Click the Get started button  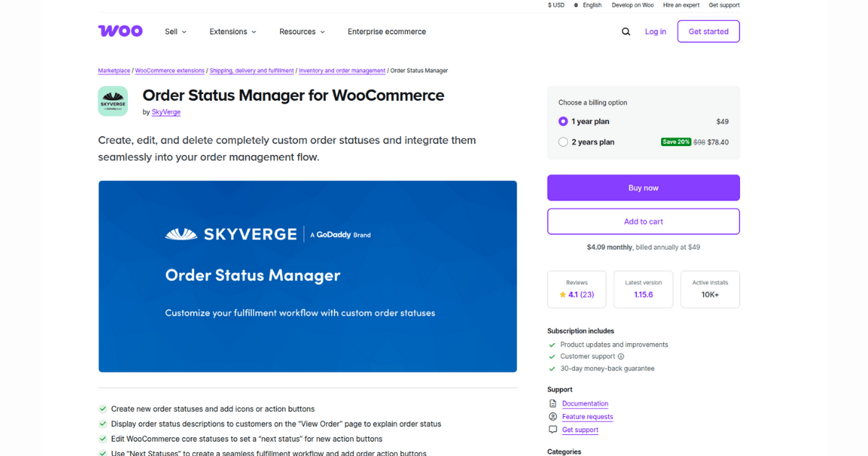pos(708,32)
